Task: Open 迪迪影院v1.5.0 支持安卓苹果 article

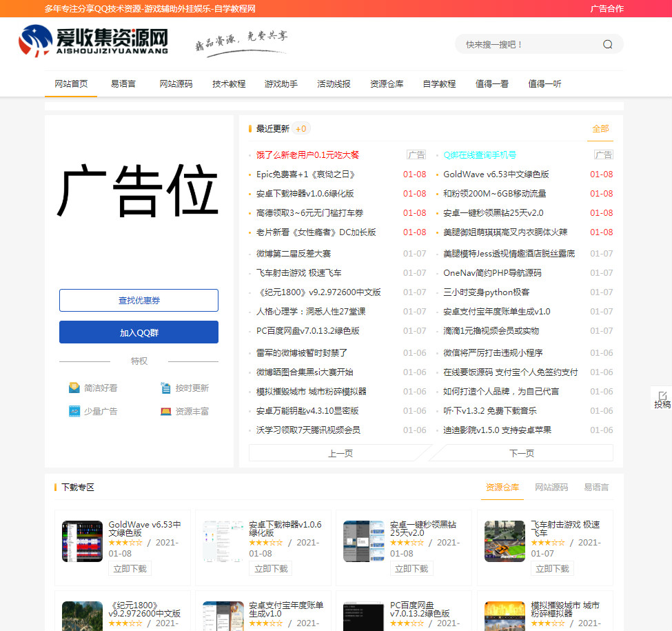Action: pyautogui.click(x=497, y=430)
